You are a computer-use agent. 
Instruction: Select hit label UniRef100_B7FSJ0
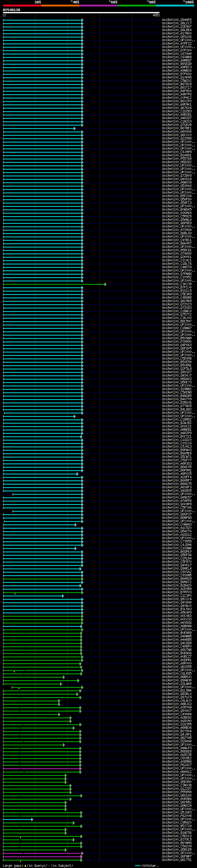177,287
